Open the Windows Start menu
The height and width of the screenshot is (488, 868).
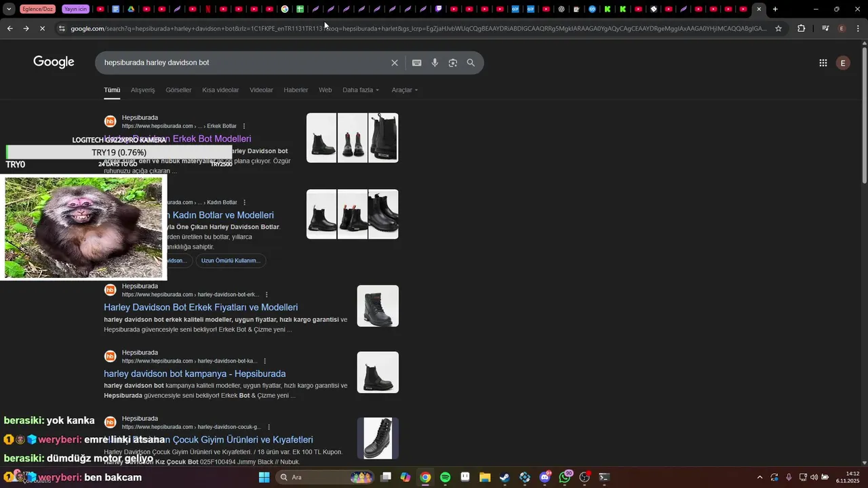(264, 477)
